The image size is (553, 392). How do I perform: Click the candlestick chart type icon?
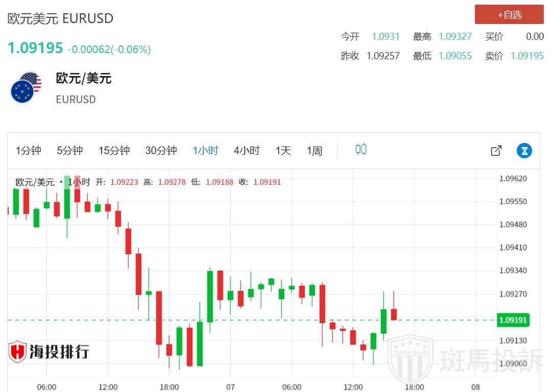tap(361, 150)
